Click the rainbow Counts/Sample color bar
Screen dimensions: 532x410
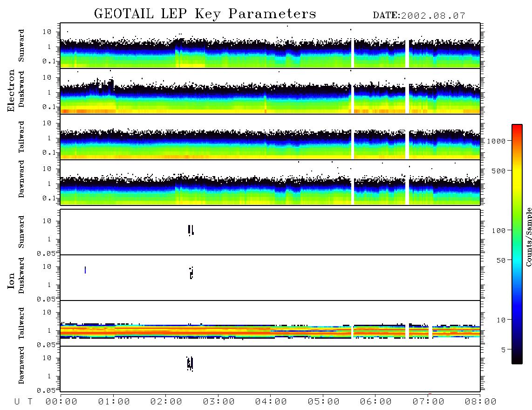[517, 245]
